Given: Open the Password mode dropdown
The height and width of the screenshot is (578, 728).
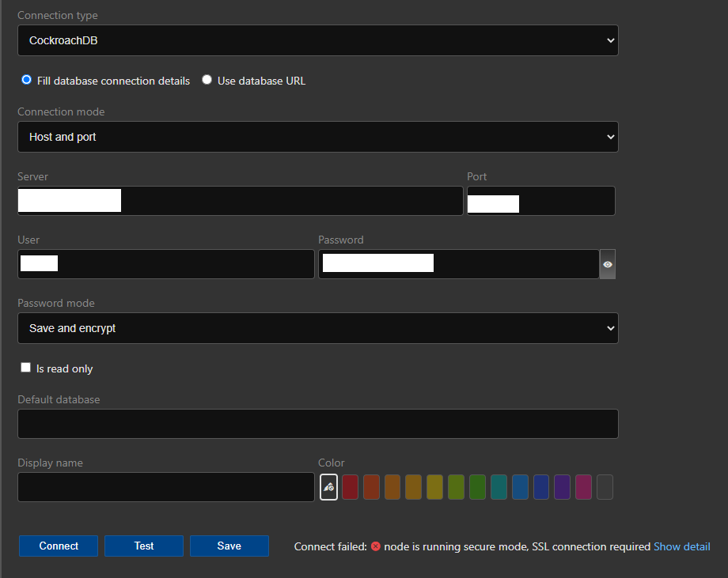Looking at the screenshot, I should pos(318,328).
